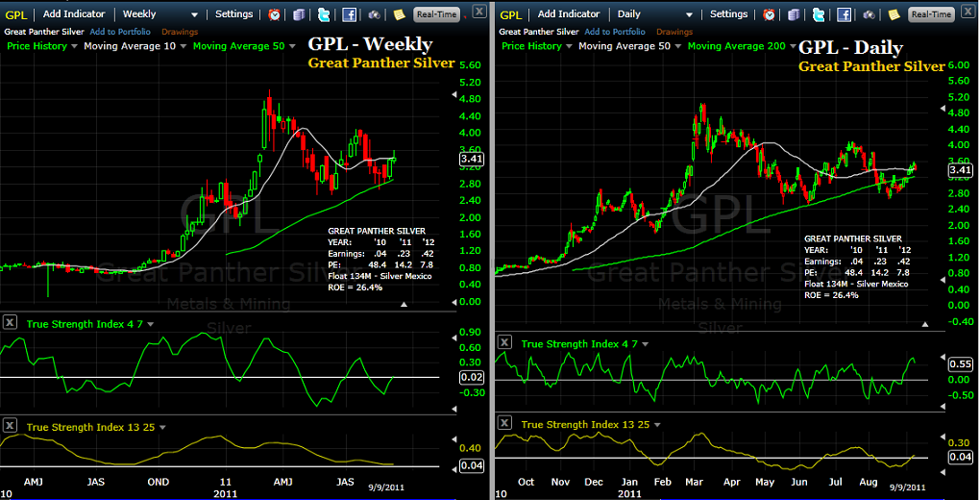Click the Great Panther Silver name in Weekly header

44,32
